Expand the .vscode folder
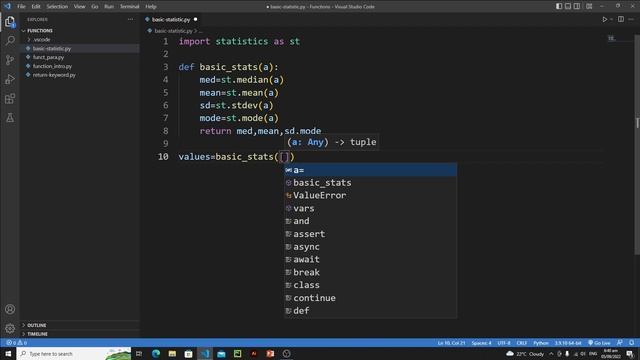The height and width of the screenshot is (360, 640). point(42,40)
